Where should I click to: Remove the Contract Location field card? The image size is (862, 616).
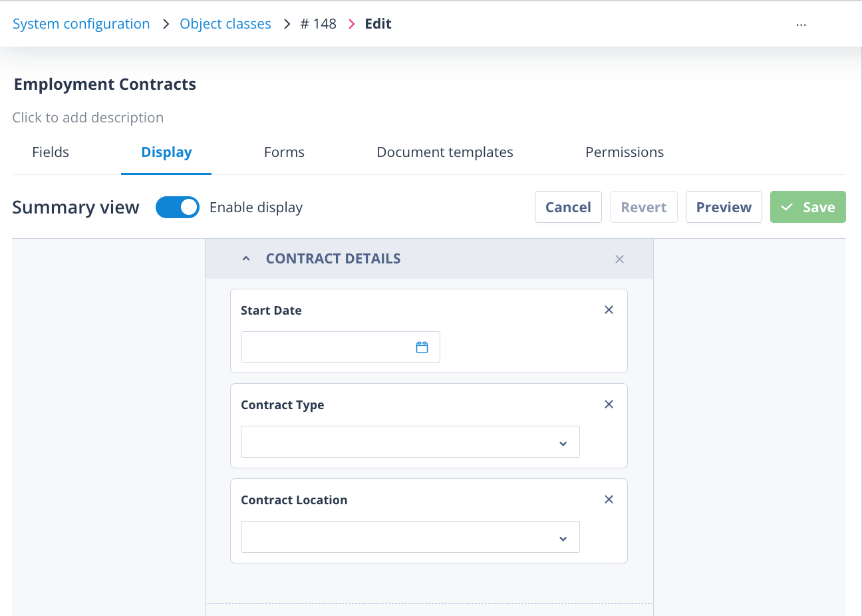(609, 500)
